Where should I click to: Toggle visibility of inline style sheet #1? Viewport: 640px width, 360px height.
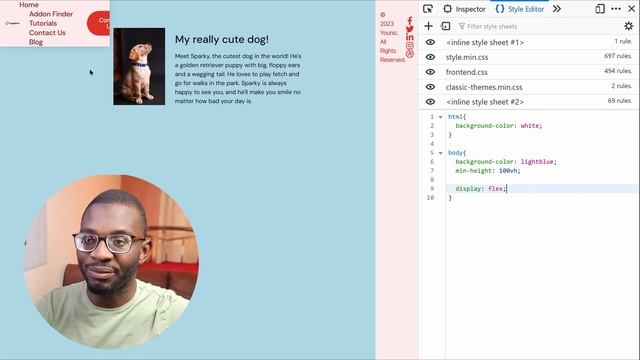point(430,42)
